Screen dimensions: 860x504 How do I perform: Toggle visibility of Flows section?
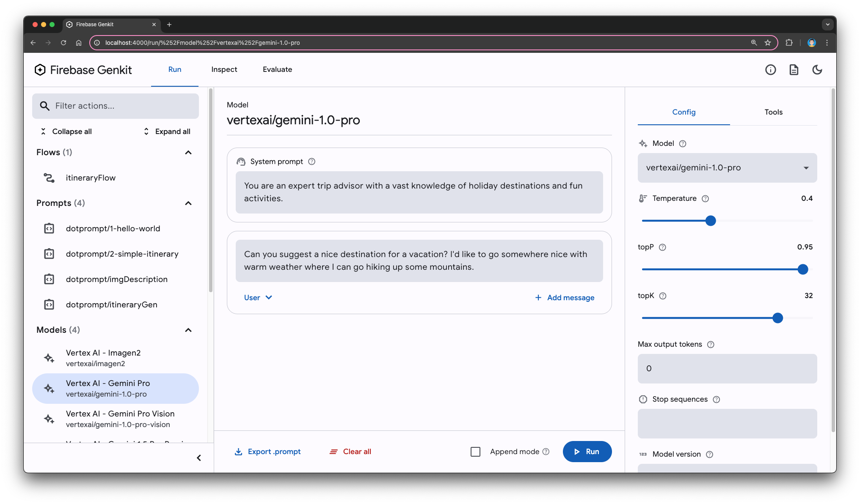coord(189,152)
